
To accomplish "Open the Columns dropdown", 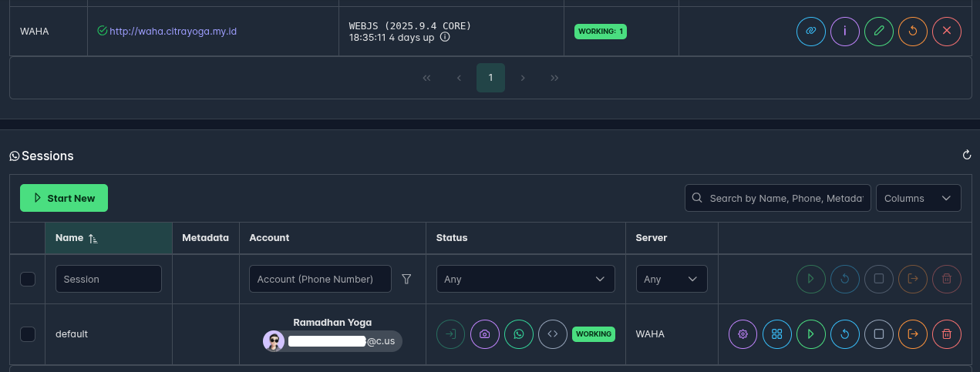I will tap(918, 198).
